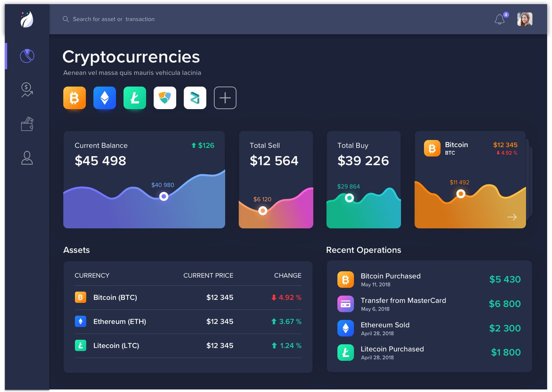Click into the asset or transaction search field
Image resolution: width=552 pixels, height=392 pixels.
click(x=114, y=19)
